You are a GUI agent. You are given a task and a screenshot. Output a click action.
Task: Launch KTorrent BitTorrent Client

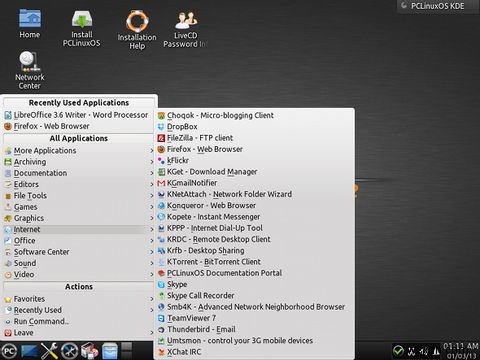pyautogui.click(x=255, y=262)
